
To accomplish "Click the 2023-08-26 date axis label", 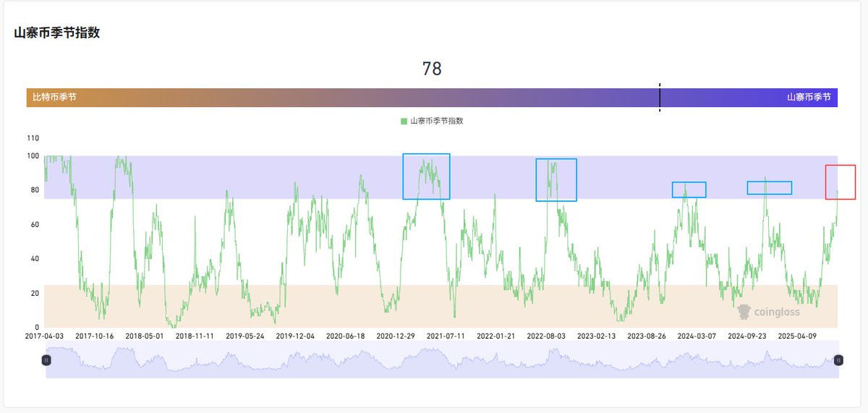I will pos(646,336).
